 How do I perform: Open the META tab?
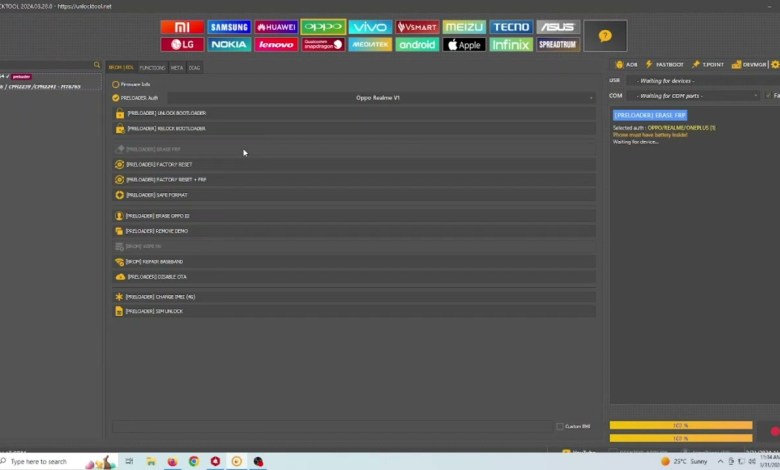pos(176,68)
